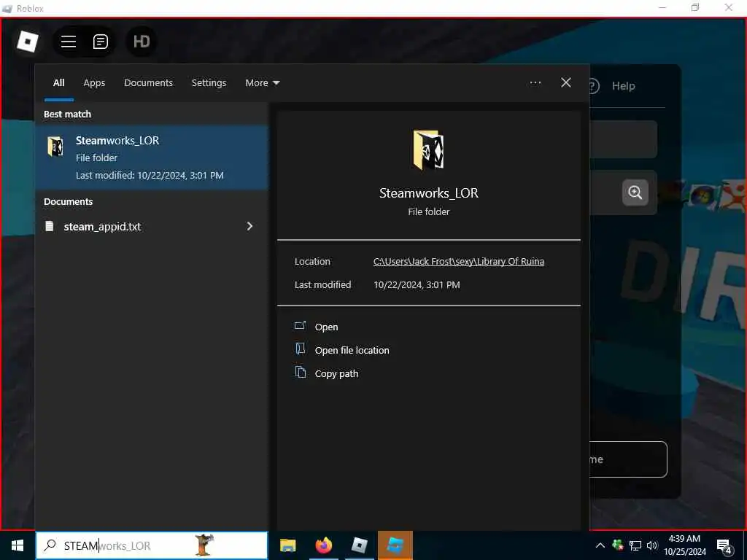Click the large Steamworks_LOR folder preview icon
The width and height of the screenshot is (747, 560).
click(428, 150)
